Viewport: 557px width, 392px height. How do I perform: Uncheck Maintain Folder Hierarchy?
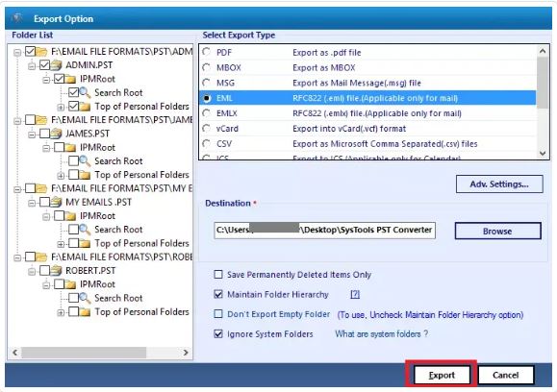coord(218,294)
